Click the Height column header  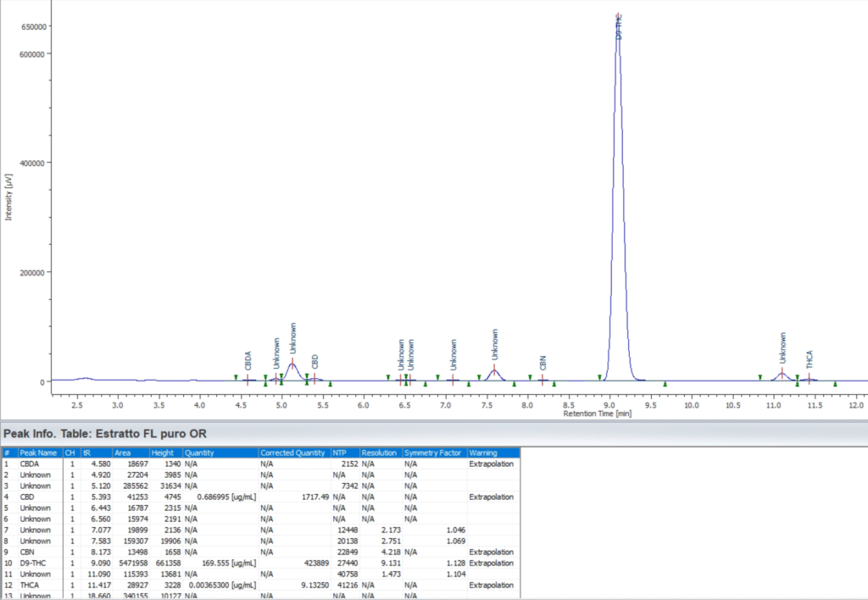166,453
